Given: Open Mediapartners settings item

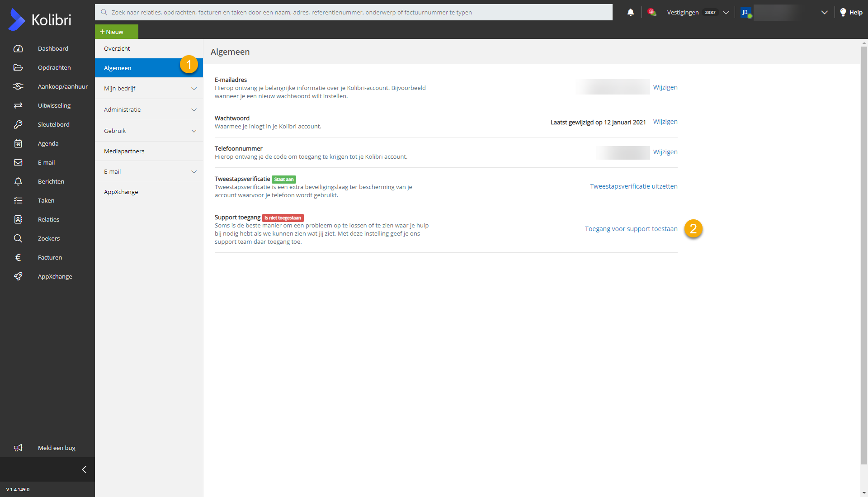Looking at the screenshot, I should coord(149,151).
